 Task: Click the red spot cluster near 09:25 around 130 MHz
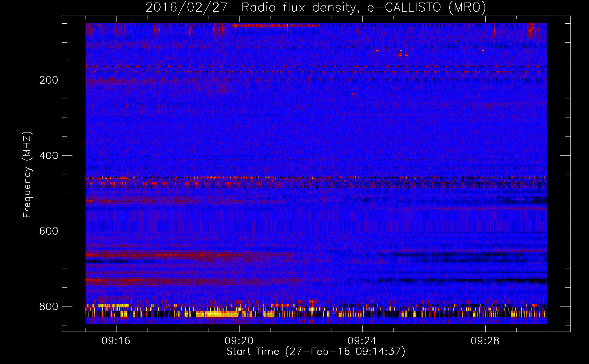point(403,54)
